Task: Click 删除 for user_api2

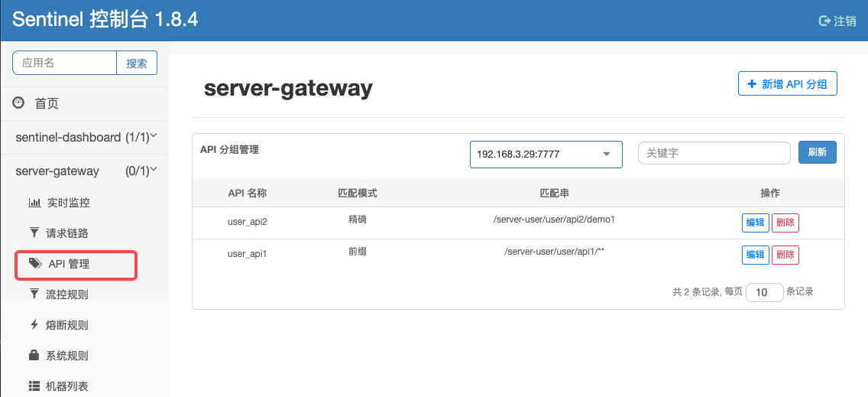Action: (785, 223)
